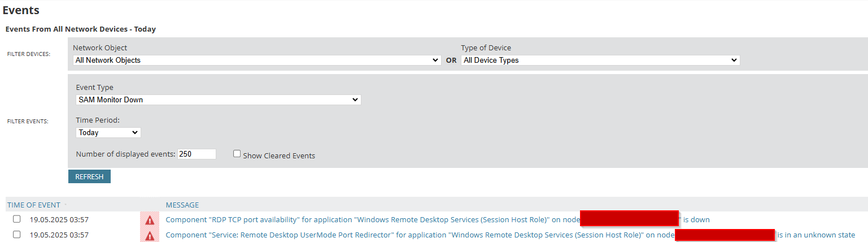The image size is (868, 242).
Task: Click warning icon of RDP TCP port event
Action: (x=150, y=220)
